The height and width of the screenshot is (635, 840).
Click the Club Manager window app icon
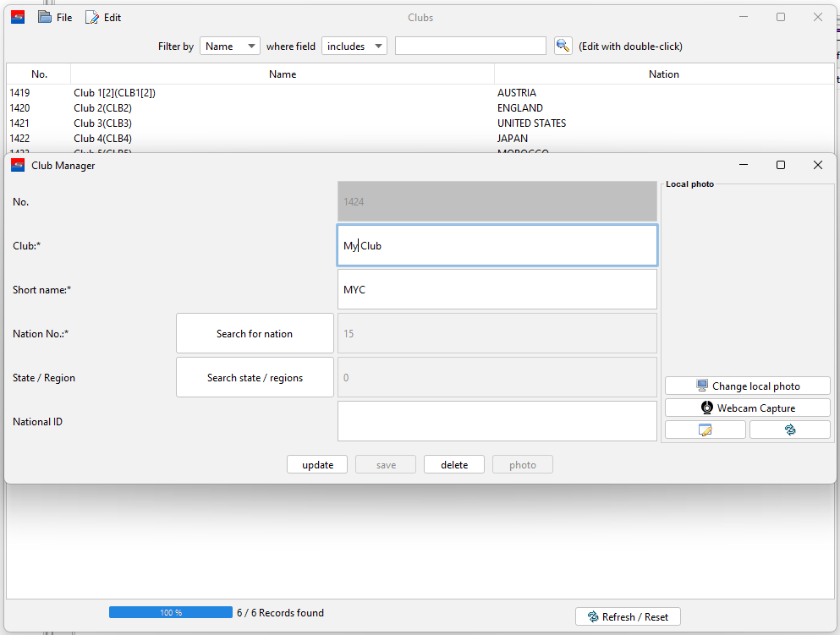point(18,166)
